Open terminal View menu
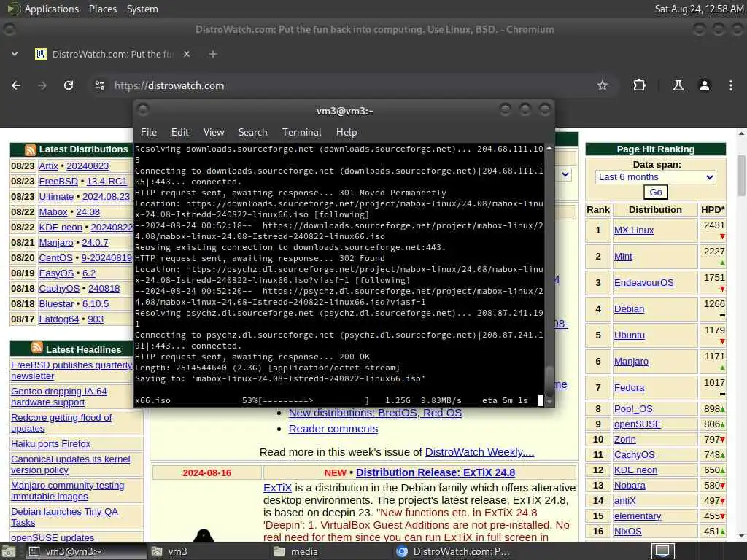The width and height of the screenshot is (747, 560). (214, 133)
